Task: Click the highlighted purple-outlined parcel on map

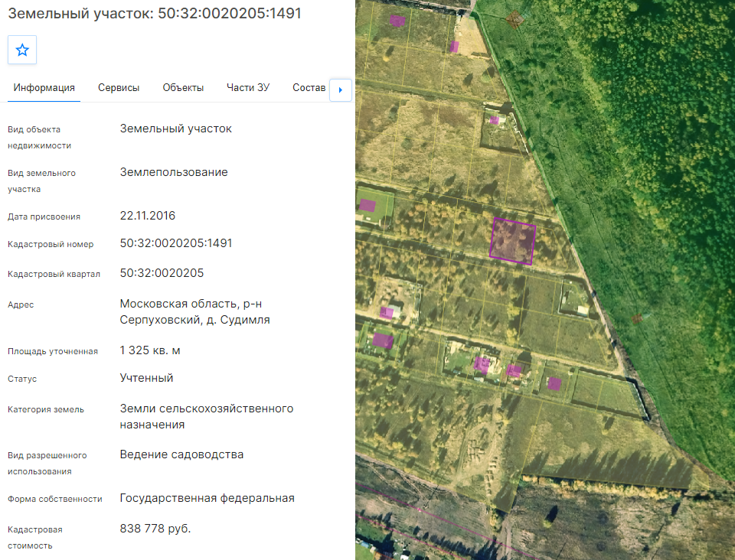Action: [513, 241]
